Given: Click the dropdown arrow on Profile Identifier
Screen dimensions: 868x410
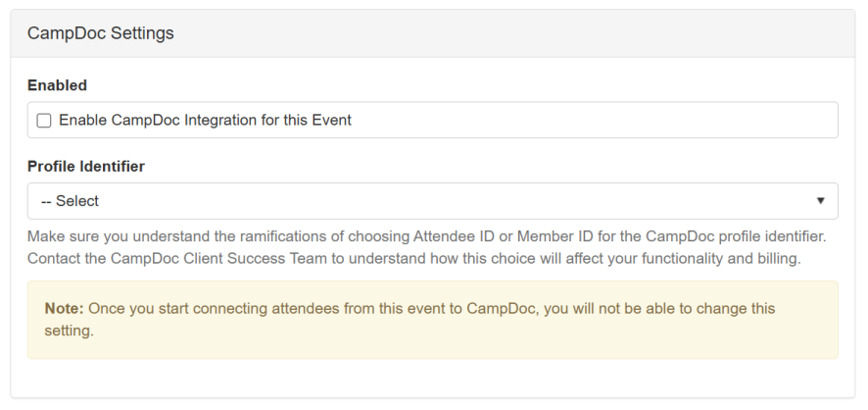Looking at the screenshot, I should pyautogui.click(x=820, y=201).
